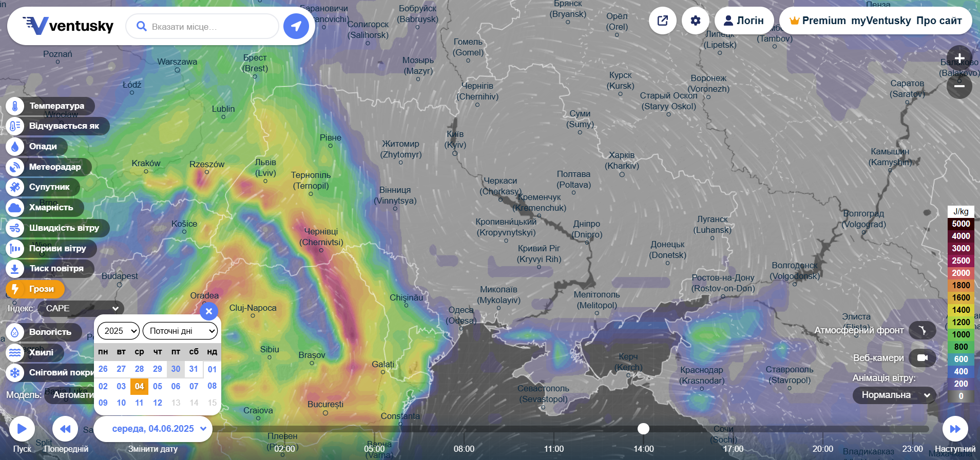Advance to next time step button

(x=955, y=429)
